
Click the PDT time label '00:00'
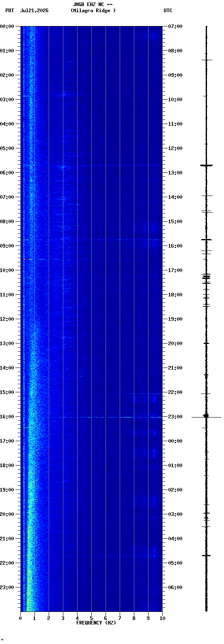click(x=7, y=26)
